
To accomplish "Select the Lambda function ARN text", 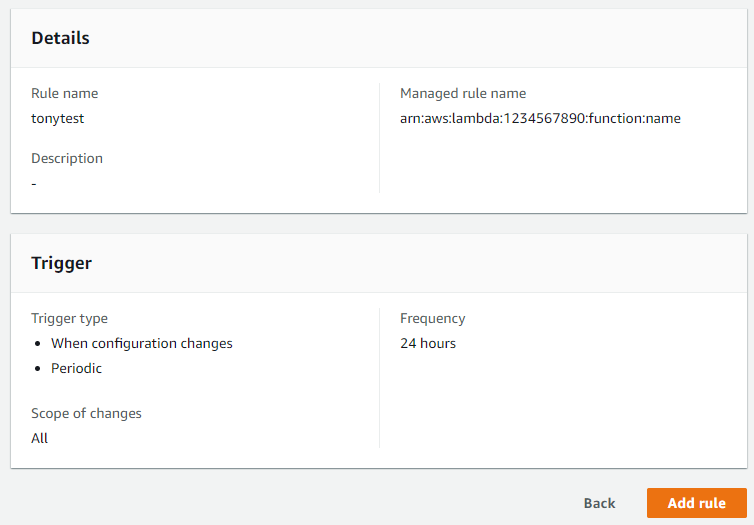I will point(540,118).
